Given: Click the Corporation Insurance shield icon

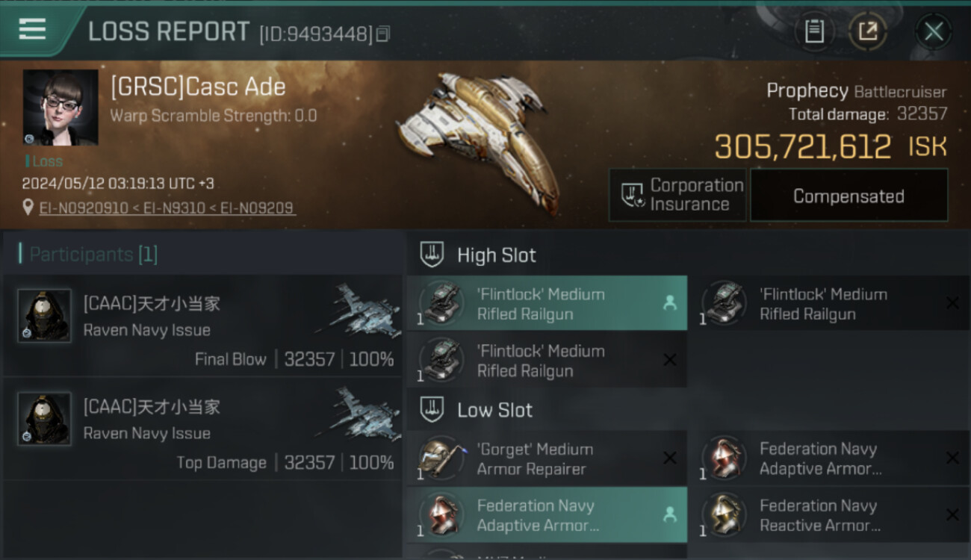Looking at the screenshot, I should click(632, 196).
